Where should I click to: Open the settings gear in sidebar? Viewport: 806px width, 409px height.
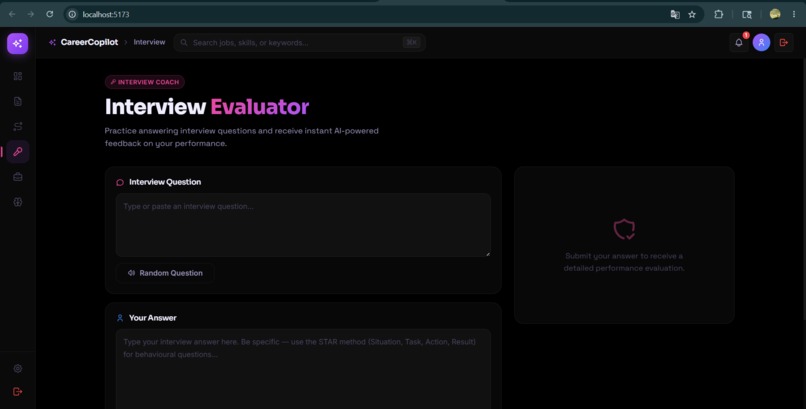pos(18,368)
